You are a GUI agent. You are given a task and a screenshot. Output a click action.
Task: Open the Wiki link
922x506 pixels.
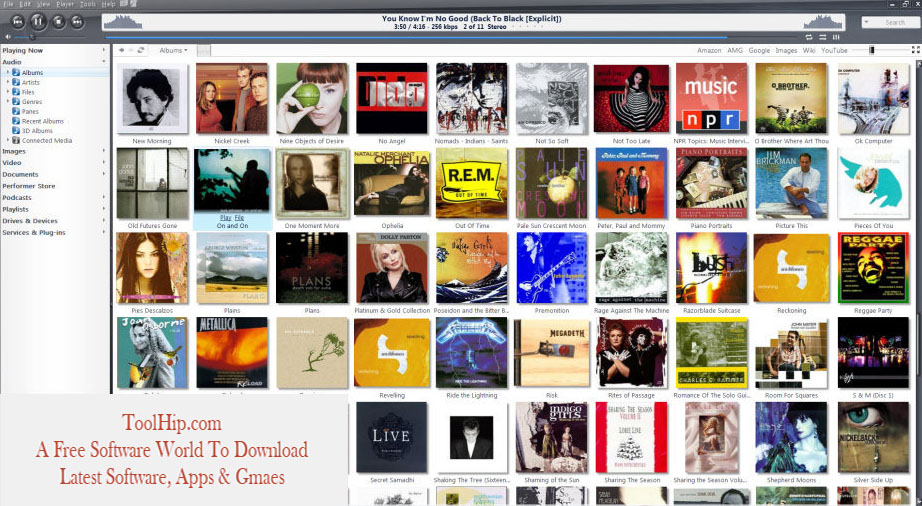pyautogui.click(x=809, y=51)
